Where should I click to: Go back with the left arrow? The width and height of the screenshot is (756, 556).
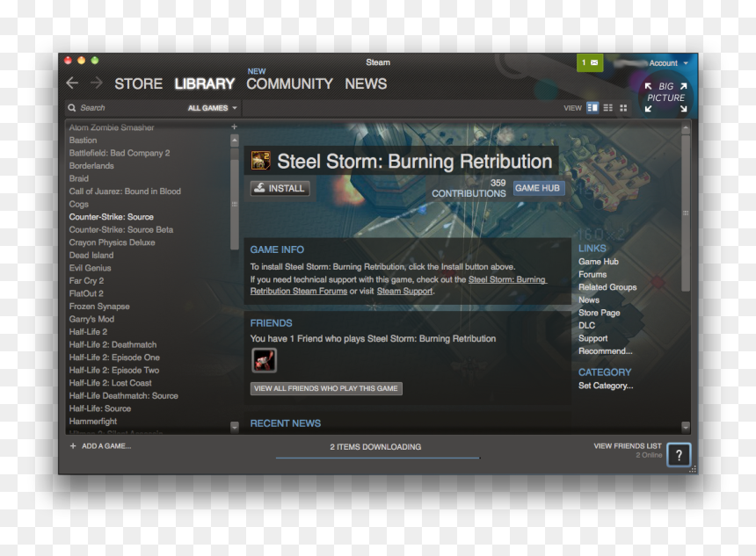click(x=72, y=83)
